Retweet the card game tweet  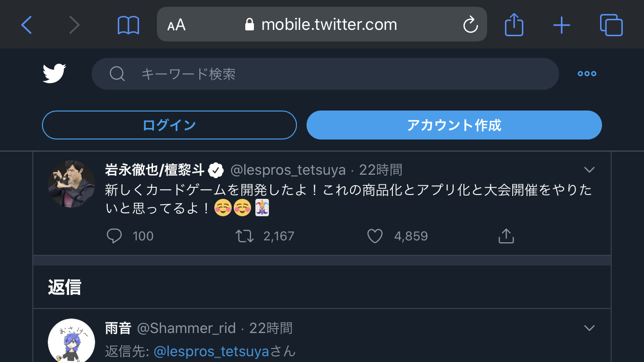click(244, 236)
